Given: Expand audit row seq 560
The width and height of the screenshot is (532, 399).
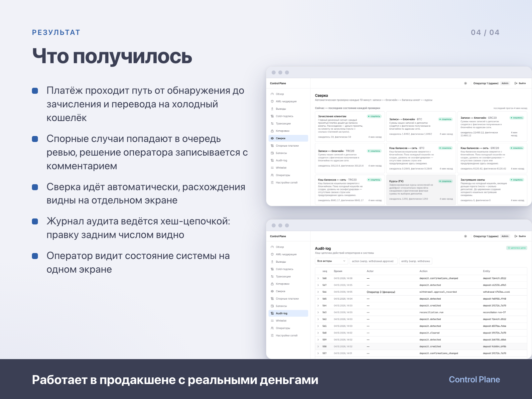Looking at the screenshot, I should pos(318,333).
